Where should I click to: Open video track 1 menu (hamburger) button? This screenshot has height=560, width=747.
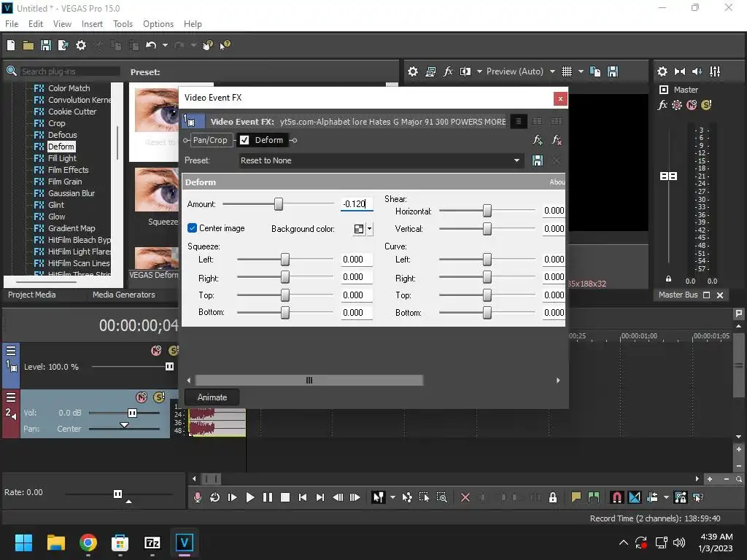11,351
